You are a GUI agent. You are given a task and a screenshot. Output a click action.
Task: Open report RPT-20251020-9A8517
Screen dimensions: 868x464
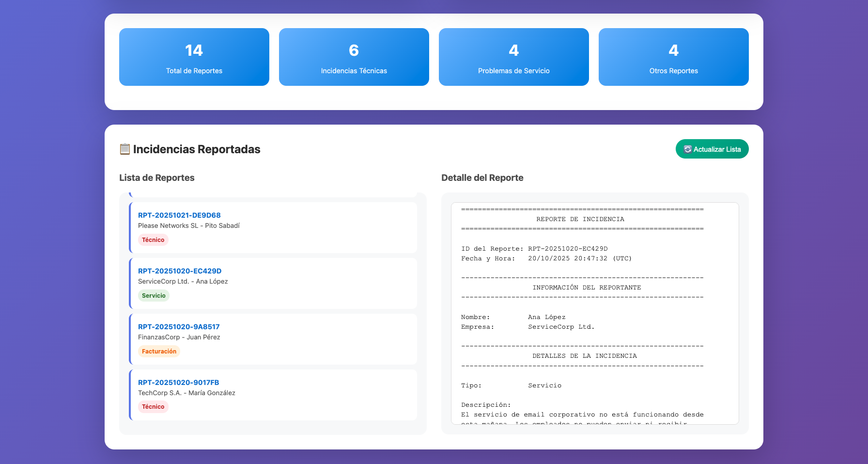178,326
